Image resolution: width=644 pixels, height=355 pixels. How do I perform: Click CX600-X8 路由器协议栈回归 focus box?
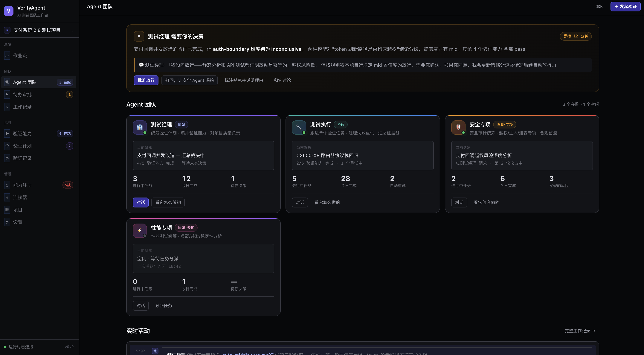pyautogui.click(x=363, y=156)
